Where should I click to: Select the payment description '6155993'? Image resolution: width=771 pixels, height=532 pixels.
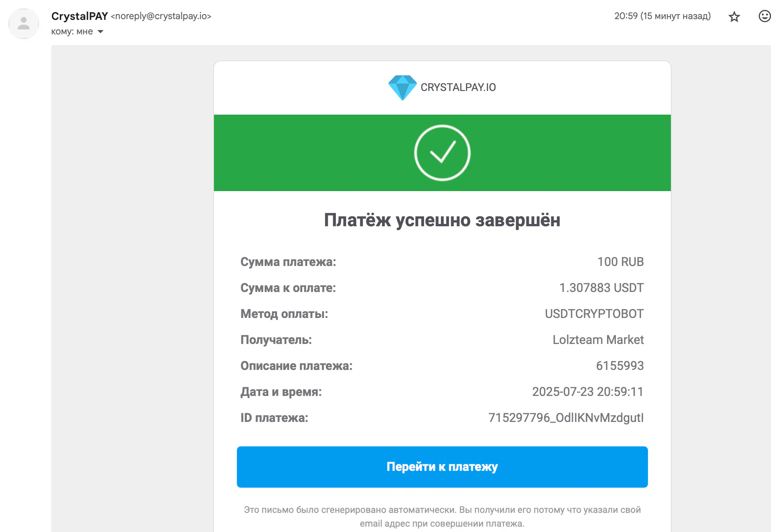pos(620,366)
